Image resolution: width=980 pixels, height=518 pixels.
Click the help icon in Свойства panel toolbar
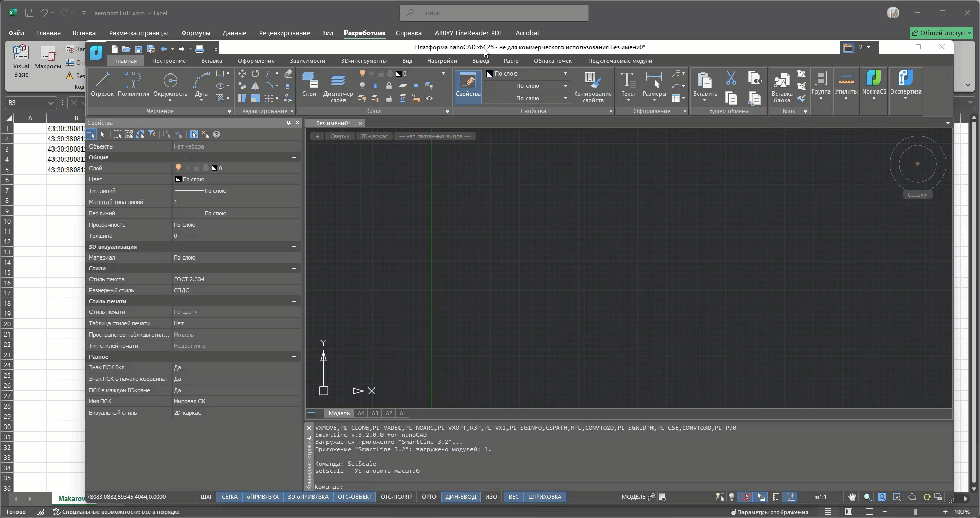tap(216, 134)
